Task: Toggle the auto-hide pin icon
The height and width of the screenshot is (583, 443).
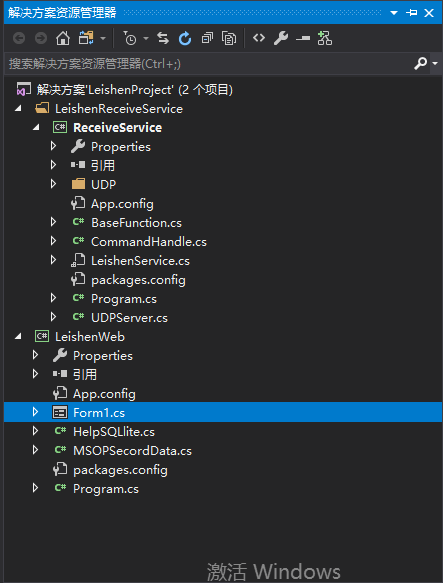Action: point(411,13)
